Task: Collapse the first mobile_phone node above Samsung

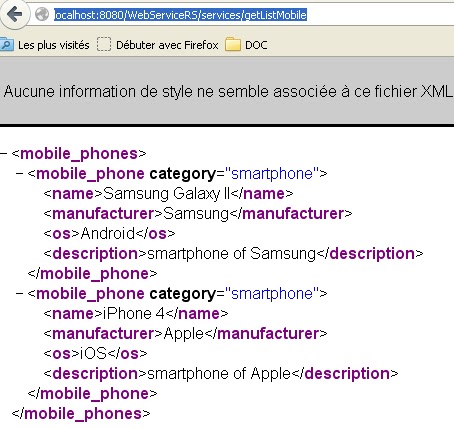Action: click(x=20, y=174)
